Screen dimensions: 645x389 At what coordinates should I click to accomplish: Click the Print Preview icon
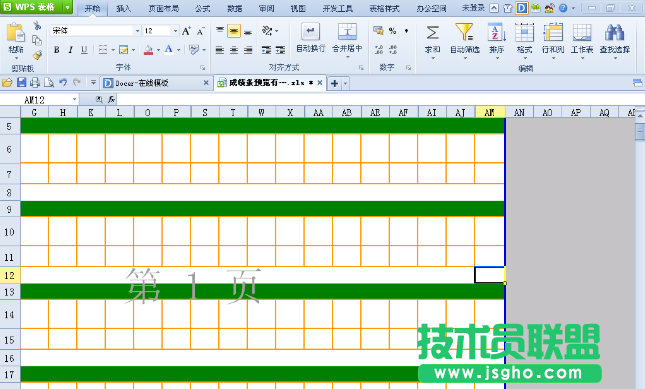point(49,83)
